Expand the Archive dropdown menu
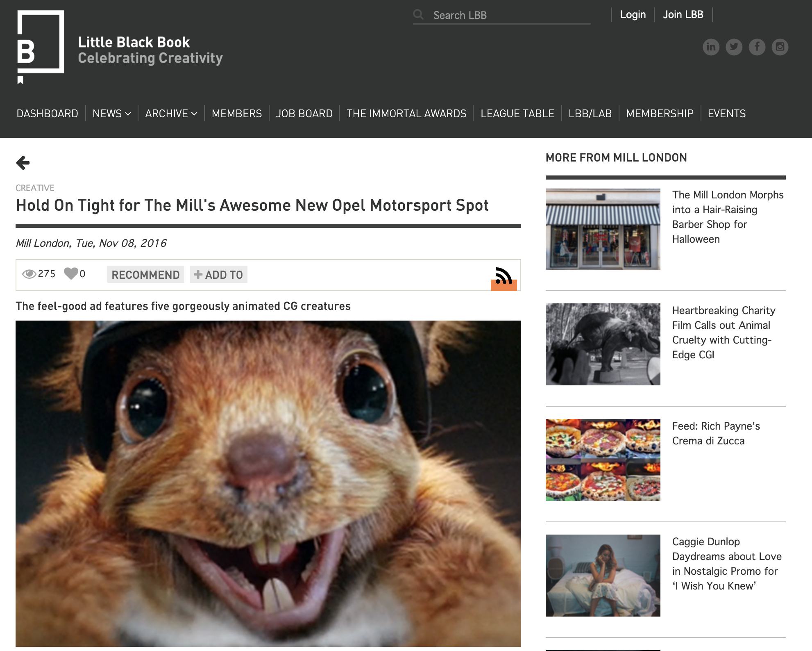This screenshot has height=651, width=812. (x=171, y=114)
